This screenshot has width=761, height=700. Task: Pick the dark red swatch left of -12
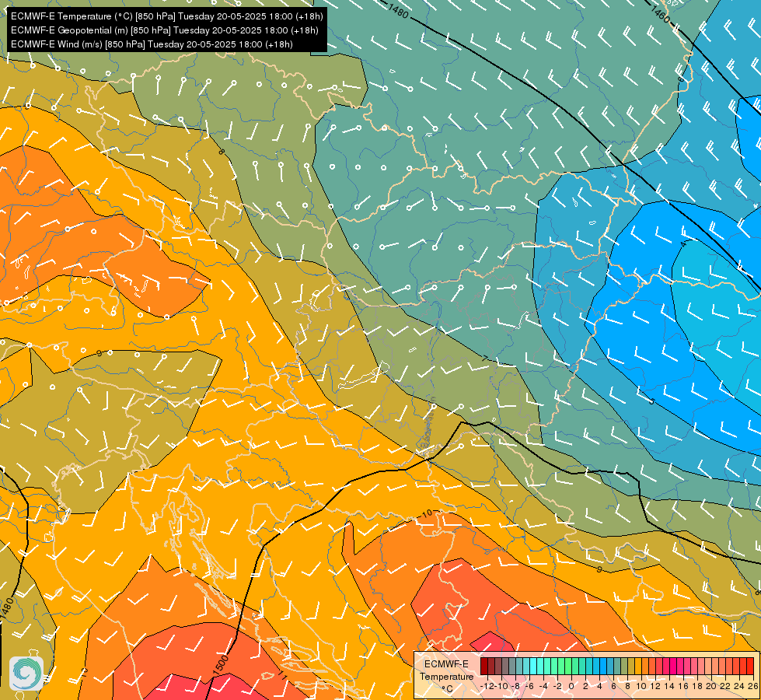(x=484, y=666)
